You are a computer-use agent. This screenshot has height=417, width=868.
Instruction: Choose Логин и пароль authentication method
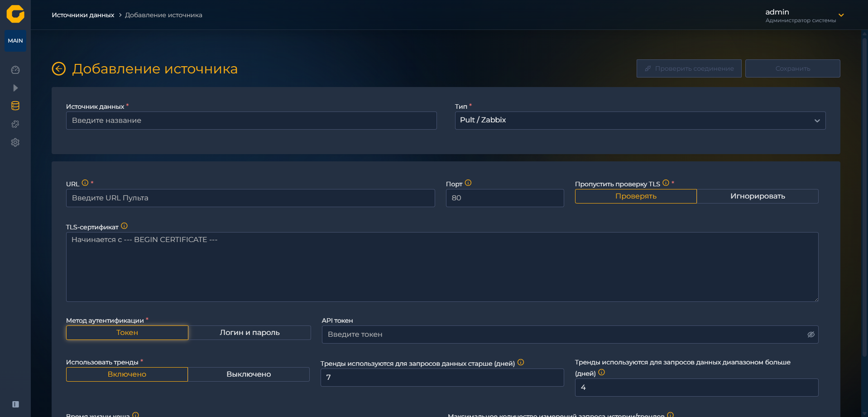coord(249,333)
